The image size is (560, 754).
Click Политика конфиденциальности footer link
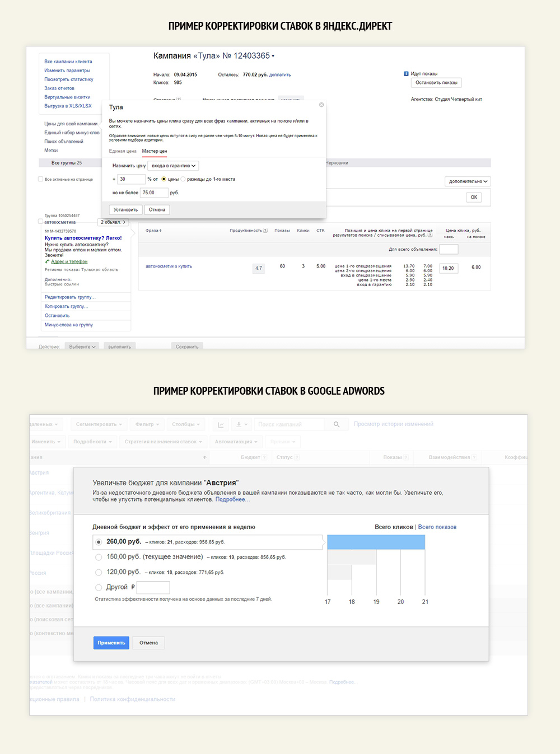coord(133,699)
